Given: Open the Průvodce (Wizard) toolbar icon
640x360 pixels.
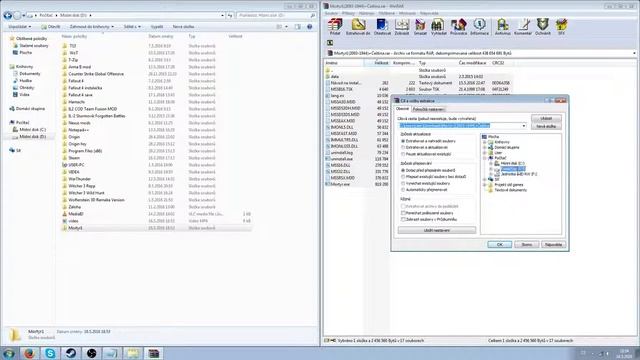Looking at the screenshot, I should (x=458, y=27).
